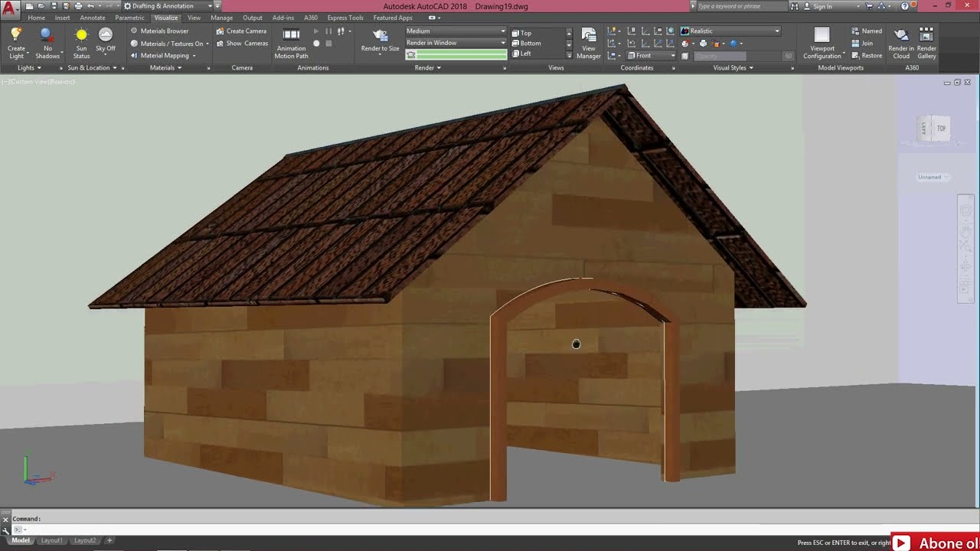Select the Sky Off button

(x=106, y=40)
